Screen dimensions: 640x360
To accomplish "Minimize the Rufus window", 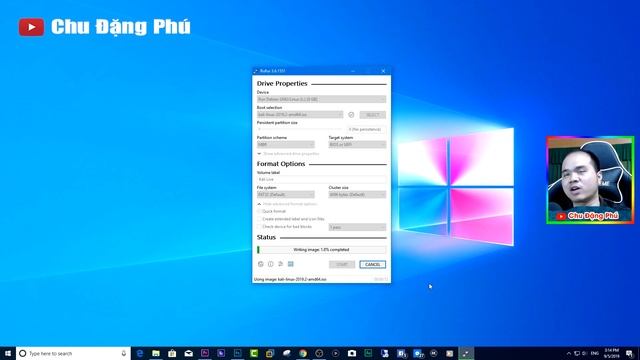I will [353, 71].
